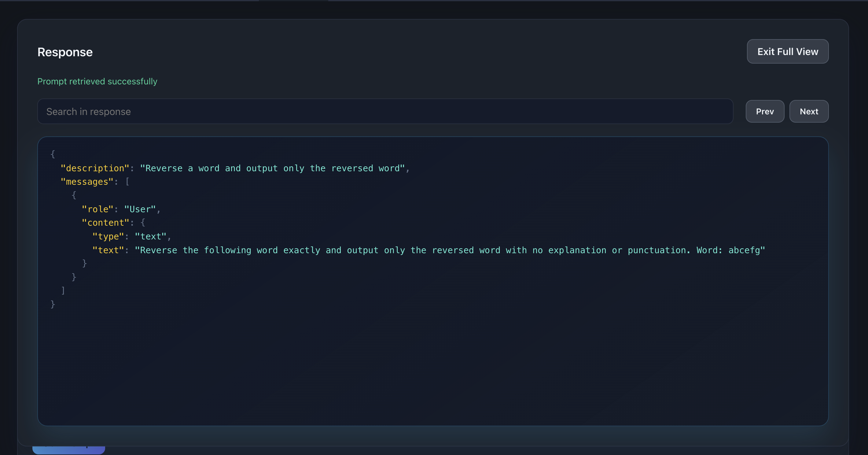Click the "text" key below the type line
Screen dimensions: 868x455
pos(108,250)
